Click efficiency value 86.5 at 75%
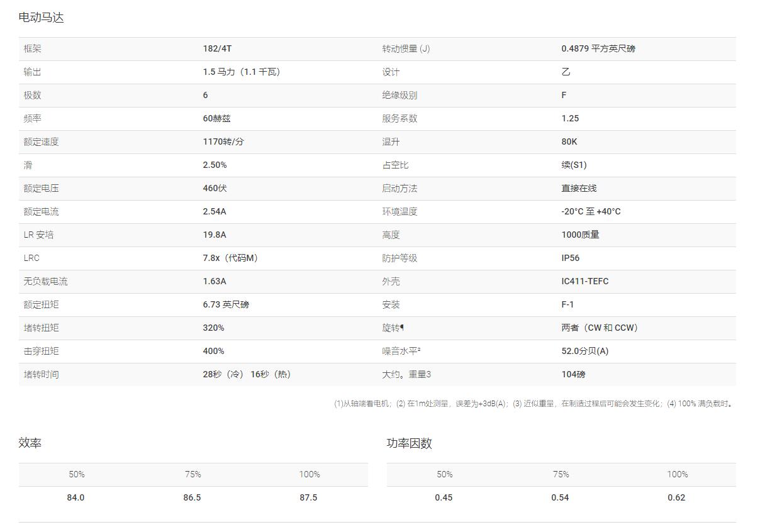This screenshot has width=765, height=532. [192, 497]
